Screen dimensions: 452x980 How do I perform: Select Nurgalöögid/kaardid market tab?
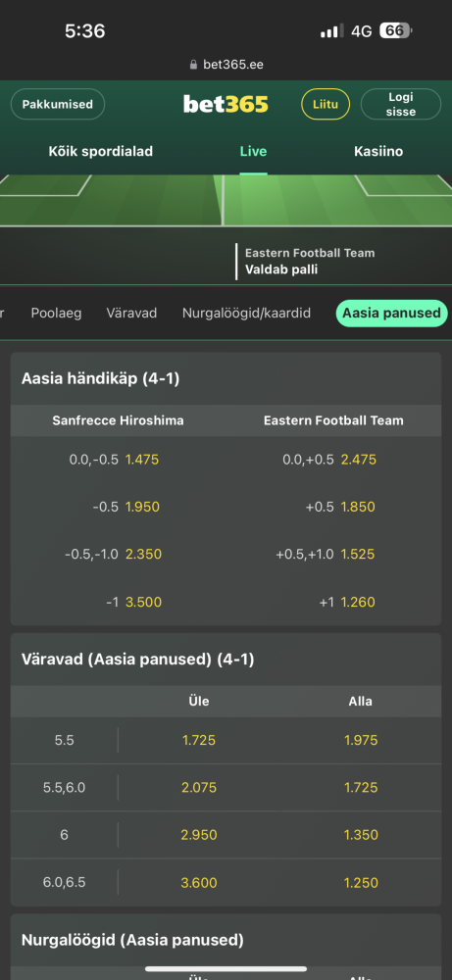pyautogui.click(x=246, y=314)
